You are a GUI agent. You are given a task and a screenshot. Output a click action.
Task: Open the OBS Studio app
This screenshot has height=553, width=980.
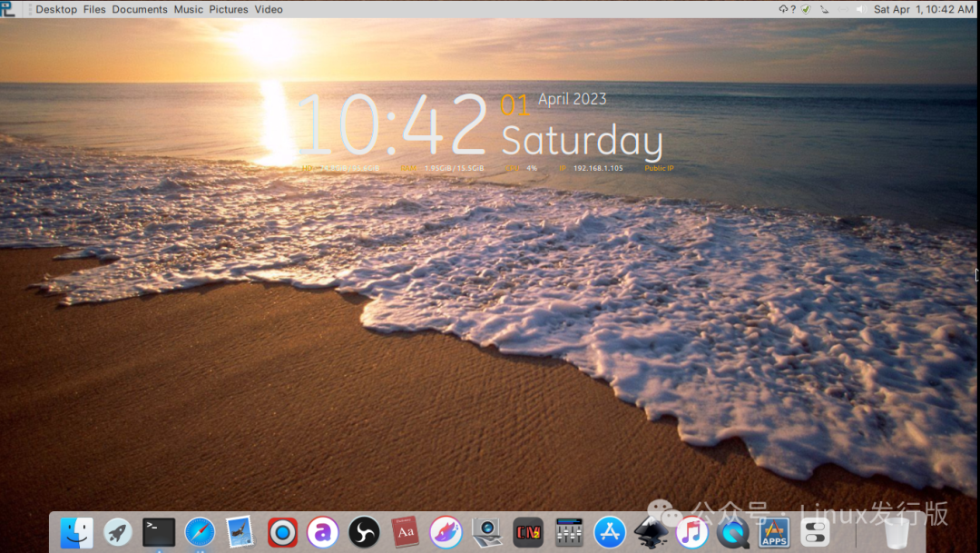[x=363, y=532]
